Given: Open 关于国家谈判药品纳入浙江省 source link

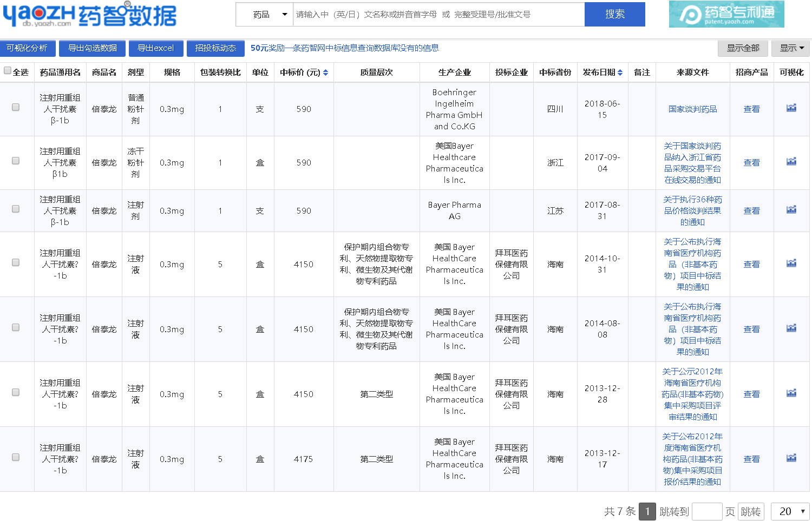Looking at the screenshot, I should coord(692,163).
